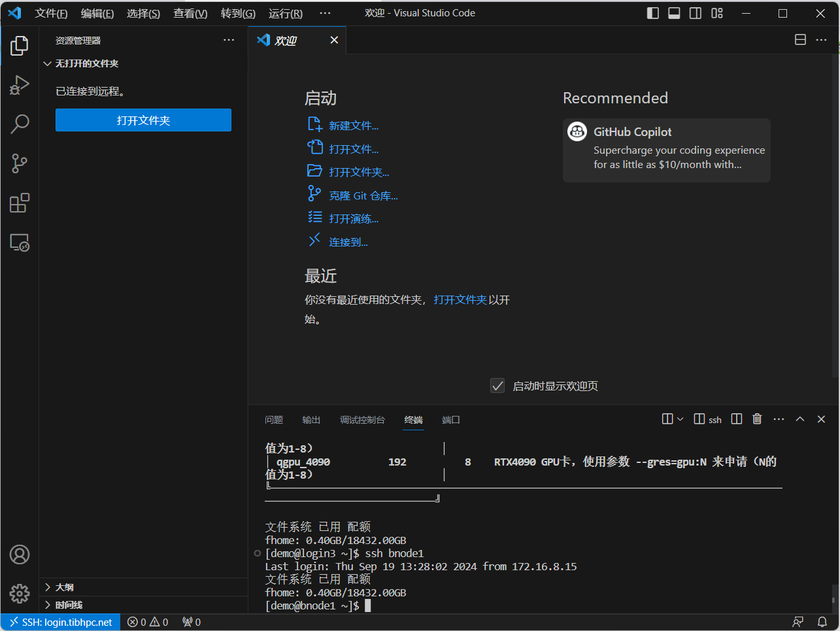
Task: Click 新建文件... link
Action: (x=354, y=126)
